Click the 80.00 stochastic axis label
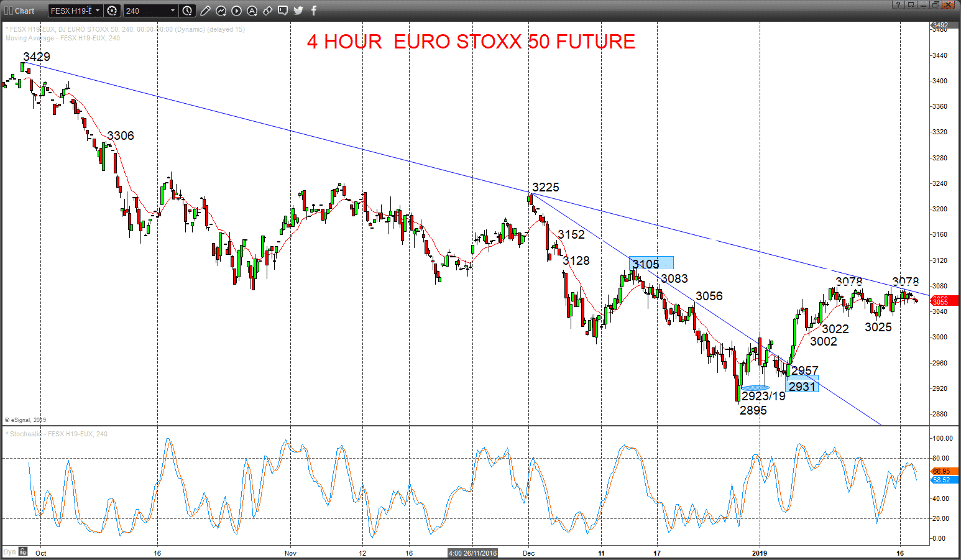This screenshot has height=560, width=961. click(x=942, y=458)
